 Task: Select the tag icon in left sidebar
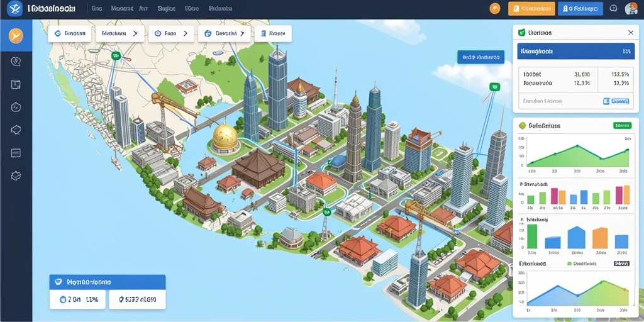point(16,130)
